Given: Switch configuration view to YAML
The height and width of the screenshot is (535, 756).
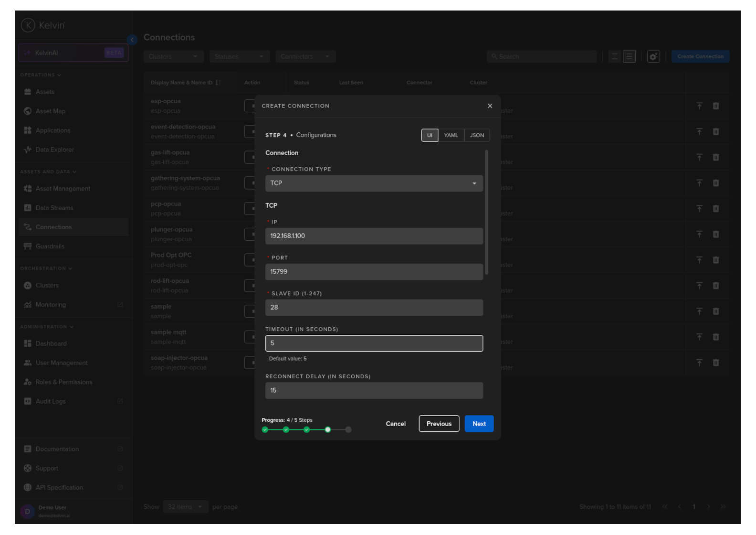Looking at the screenshot, I should tap(451, 135).
